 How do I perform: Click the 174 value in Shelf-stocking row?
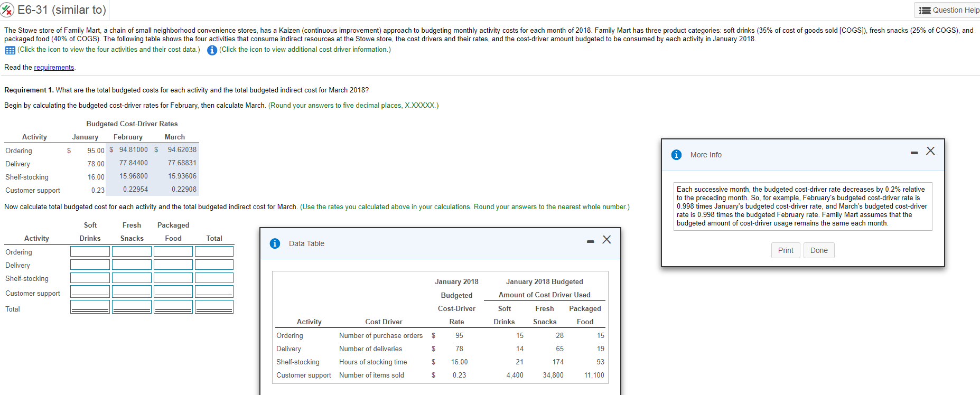click(558, 362)
